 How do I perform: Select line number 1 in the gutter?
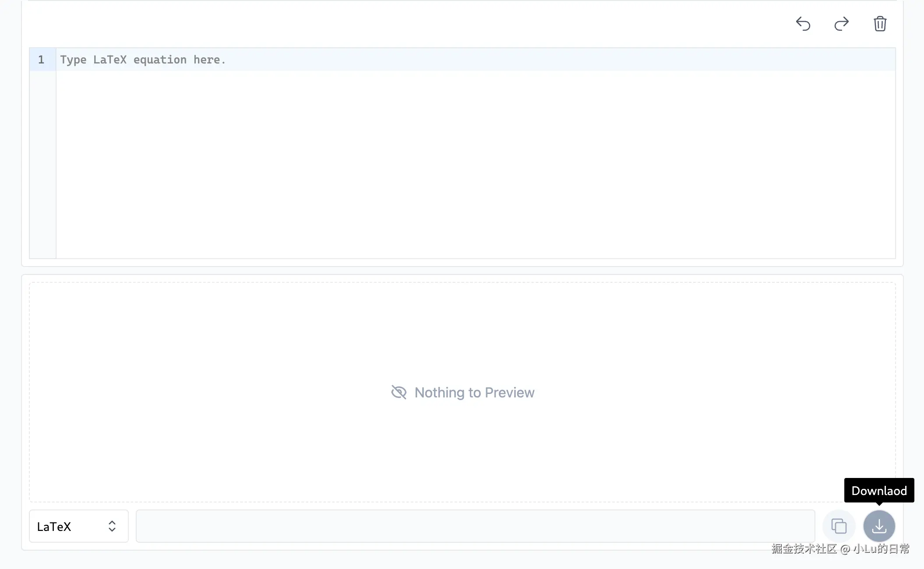click(x=41, y=60)
